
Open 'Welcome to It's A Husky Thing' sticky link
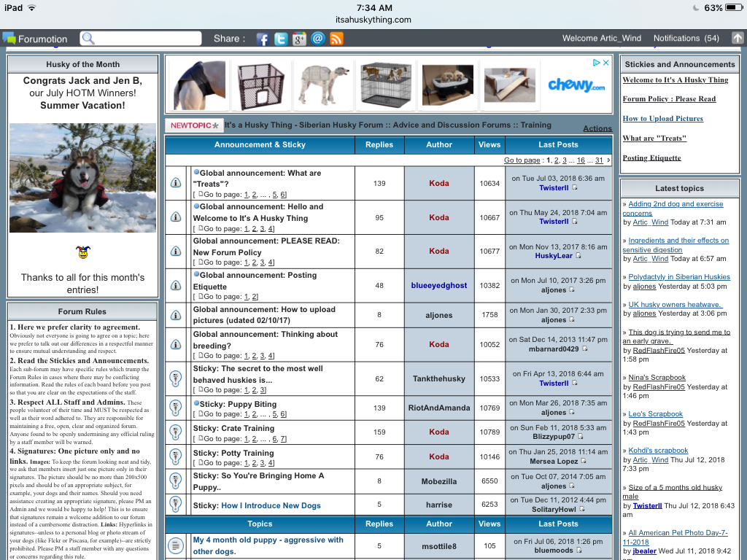tap(676, 80)
